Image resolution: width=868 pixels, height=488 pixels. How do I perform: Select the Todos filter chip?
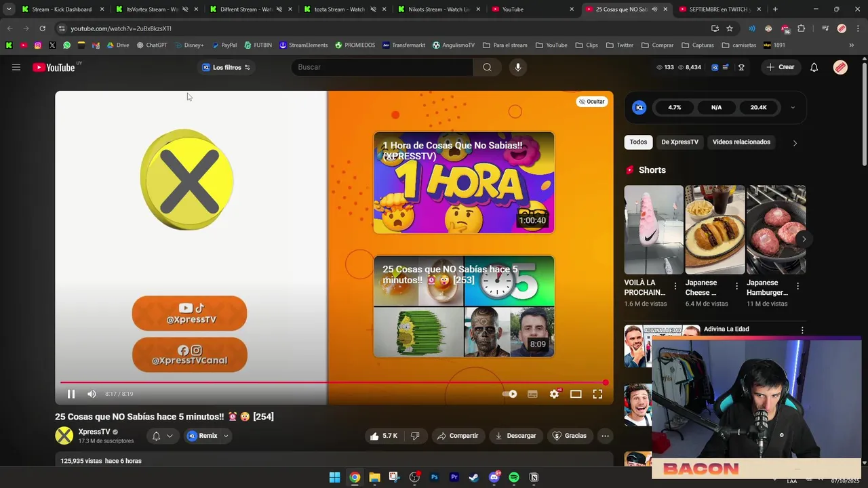pos(638,142)
